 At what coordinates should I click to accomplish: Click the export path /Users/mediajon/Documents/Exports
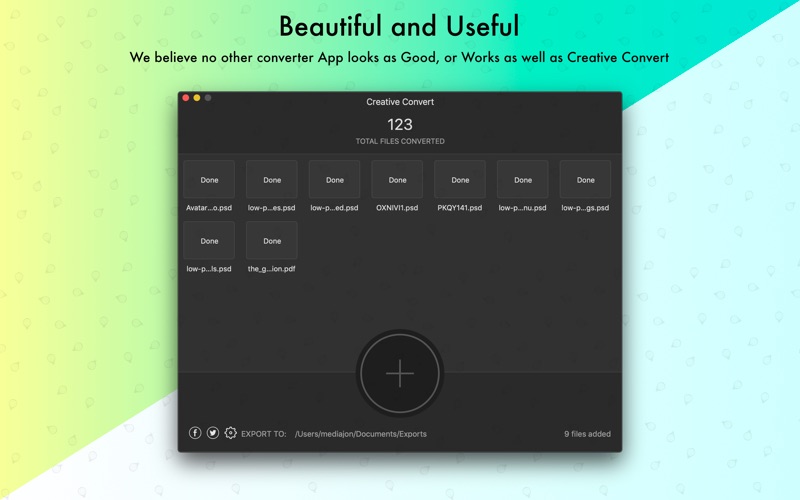[361, 434]
